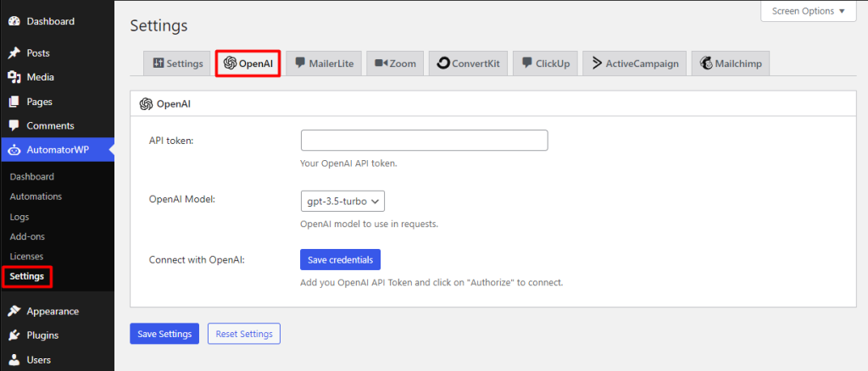Click the Posts pushpin icon
Image resolution: width=868 pixels, height=371 pixels.
tap(14, 53)
